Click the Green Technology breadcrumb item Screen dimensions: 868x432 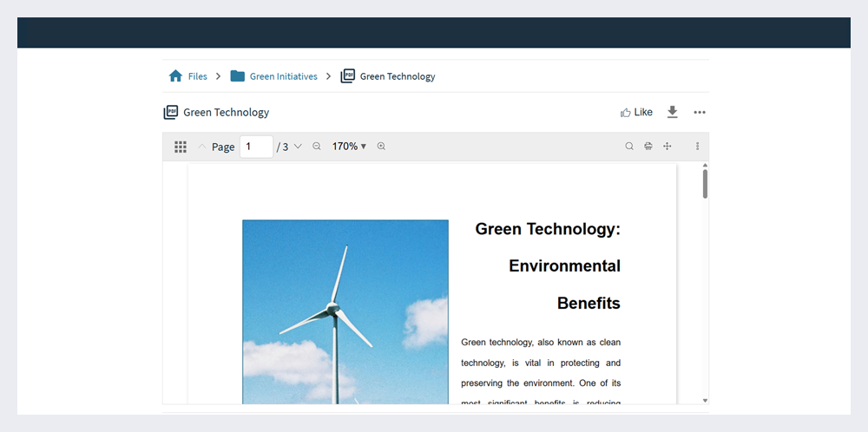(x=397, y=76)
